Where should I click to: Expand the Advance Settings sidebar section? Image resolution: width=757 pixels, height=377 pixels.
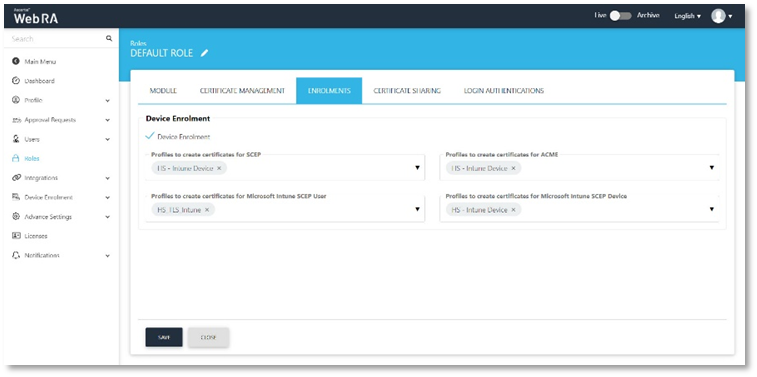pyautogui.click(x=107, y=217)
